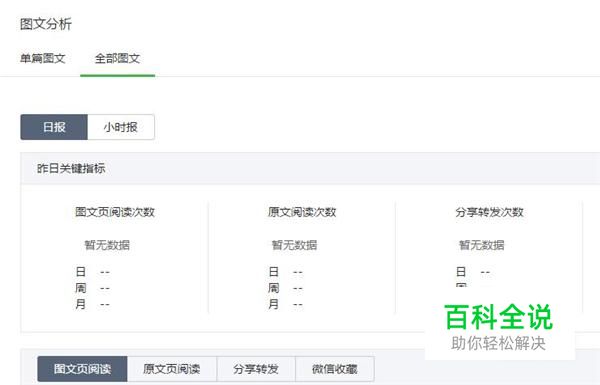The image size is (600, 385).
Task: Click 暂无数据 under 分享转发次数
Action: (x=482, y=245)
